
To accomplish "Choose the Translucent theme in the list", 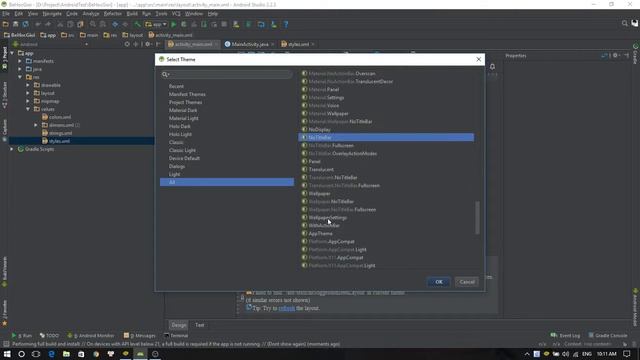I will [x=321, y=169].
